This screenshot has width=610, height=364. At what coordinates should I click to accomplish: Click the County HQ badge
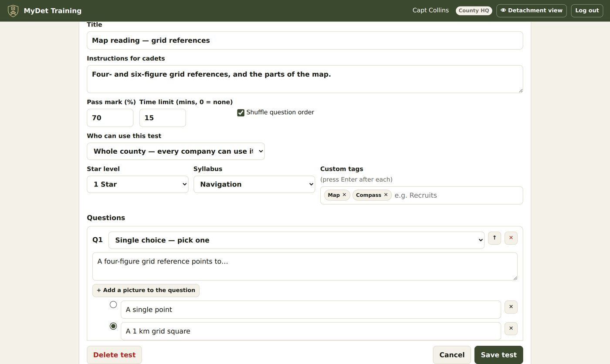[474, 10]
